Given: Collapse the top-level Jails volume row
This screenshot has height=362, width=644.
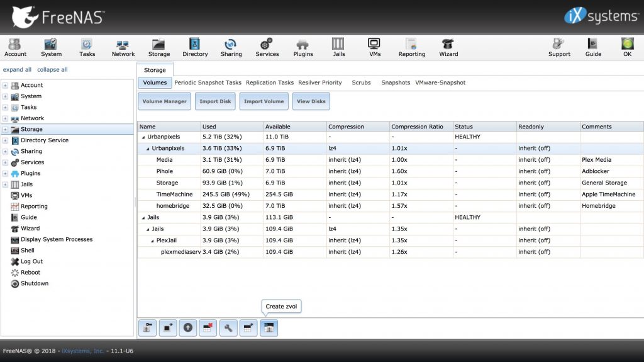Looking at the screenshot, I should pos(143,218).
